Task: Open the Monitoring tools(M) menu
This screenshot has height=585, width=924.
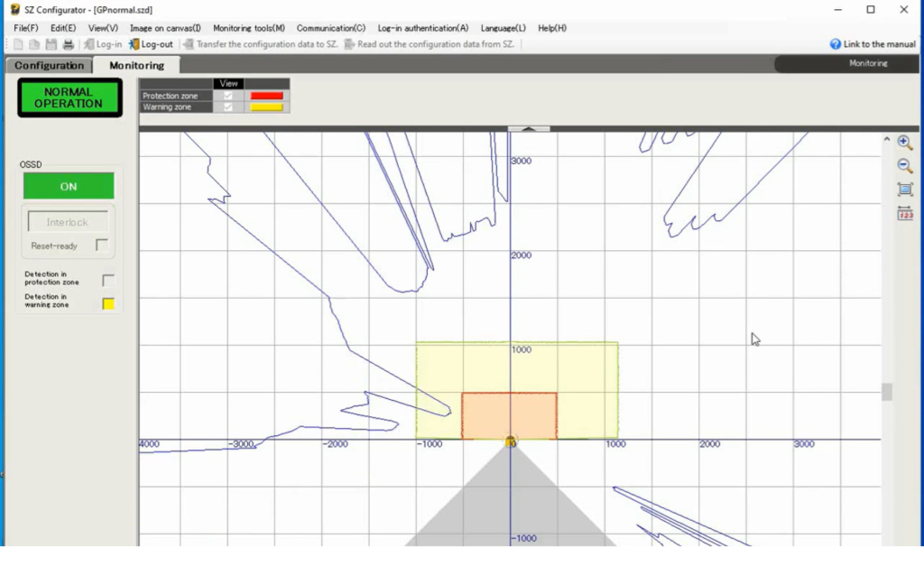Action: [248, 28]
